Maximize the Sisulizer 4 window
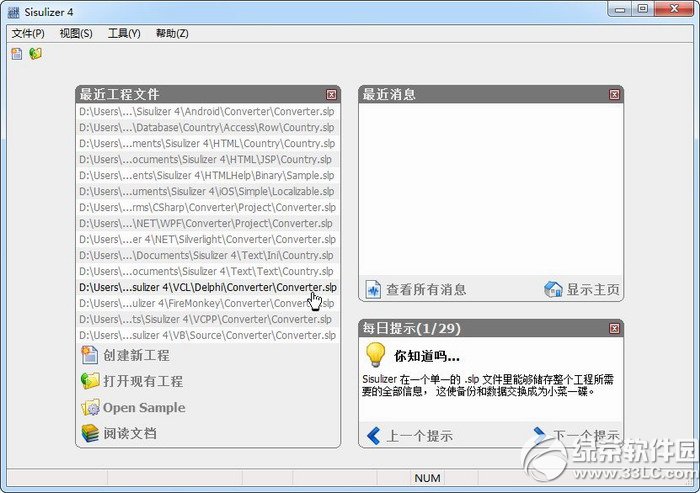Screen dimensions: 700x493 (643, 9)
